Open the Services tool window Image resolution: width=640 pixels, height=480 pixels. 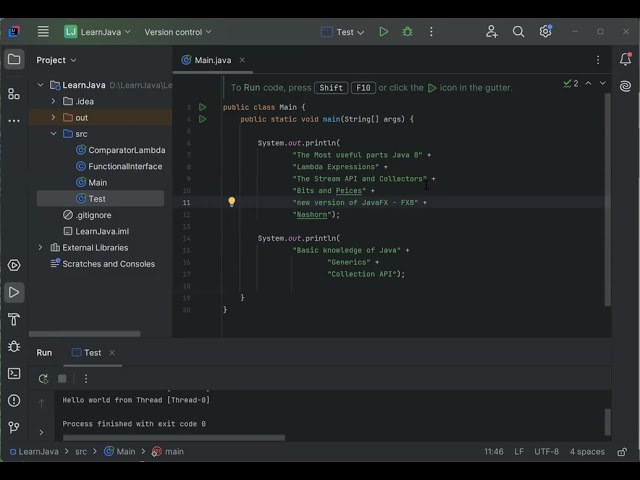click(14, 265)
